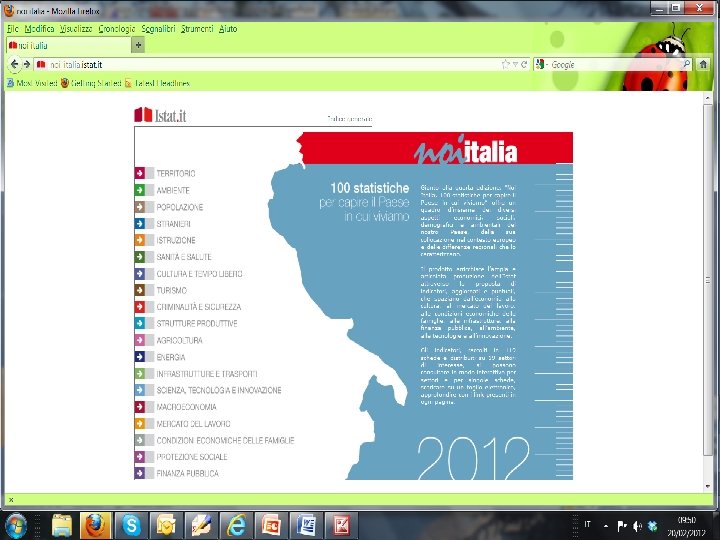Click the brown arrow icon beside TURISMO
The width and height of the screenshot is (720, 540).
click(140, 290)
